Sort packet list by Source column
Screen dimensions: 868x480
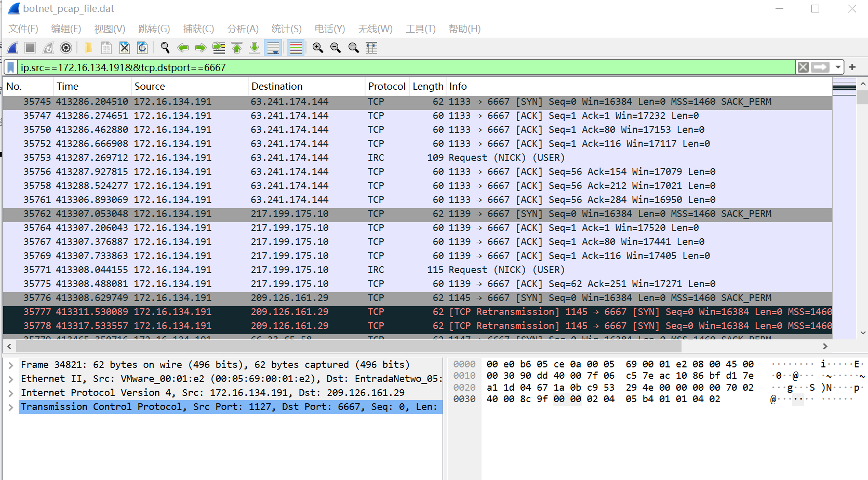189,86
